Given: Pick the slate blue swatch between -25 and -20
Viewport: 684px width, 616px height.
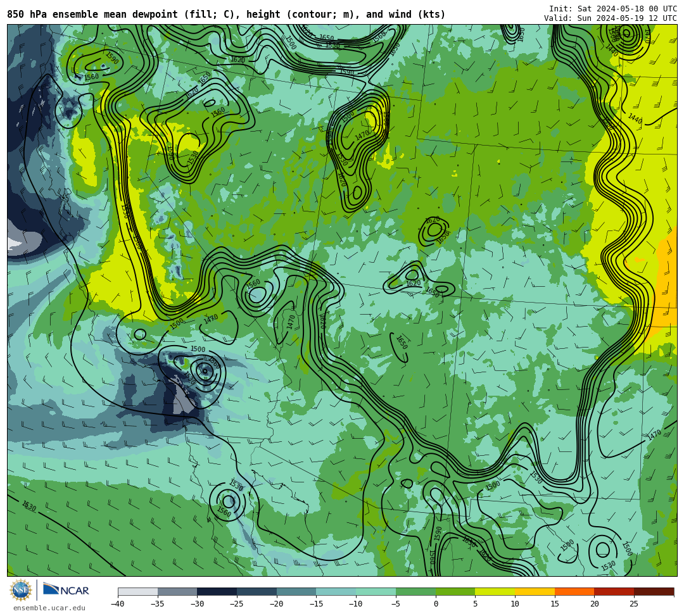Looking at the screenshot, I should click(x=257, y=591).
